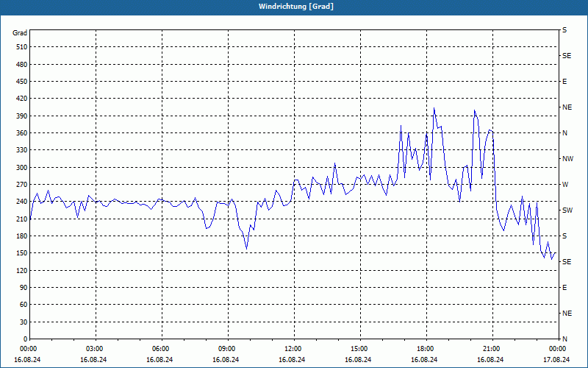588x368 pixels.
Task: Click the 120 degree axis label
Action: coord(22,270)
